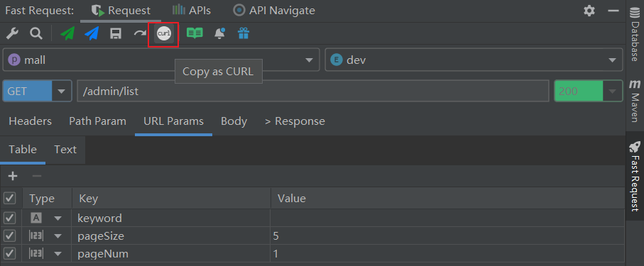
Task: Switch to the Text view tab
Action: coord(65,150)
